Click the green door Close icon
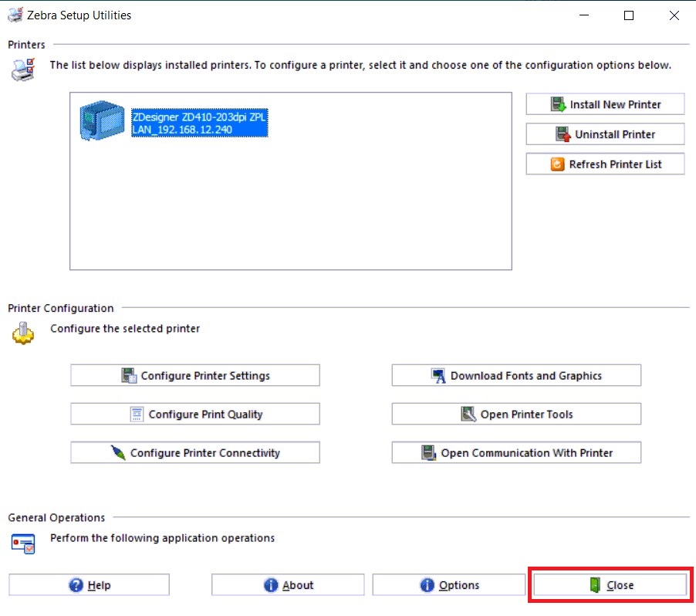696x616 pixels. tap(595, 585)
